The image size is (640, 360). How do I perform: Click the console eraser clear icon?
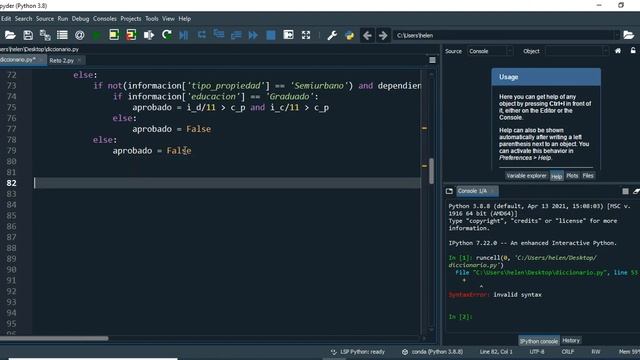coord(636,191)
